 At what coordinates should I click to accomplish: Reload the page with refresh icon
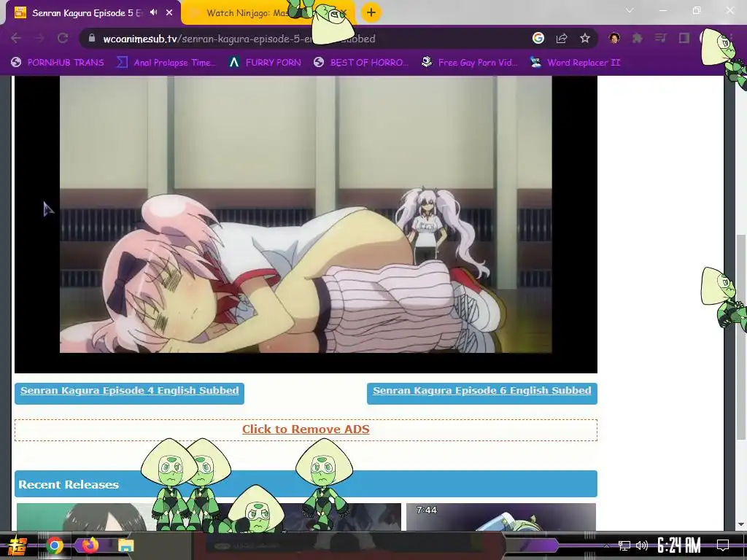click(x=63, y=38)
